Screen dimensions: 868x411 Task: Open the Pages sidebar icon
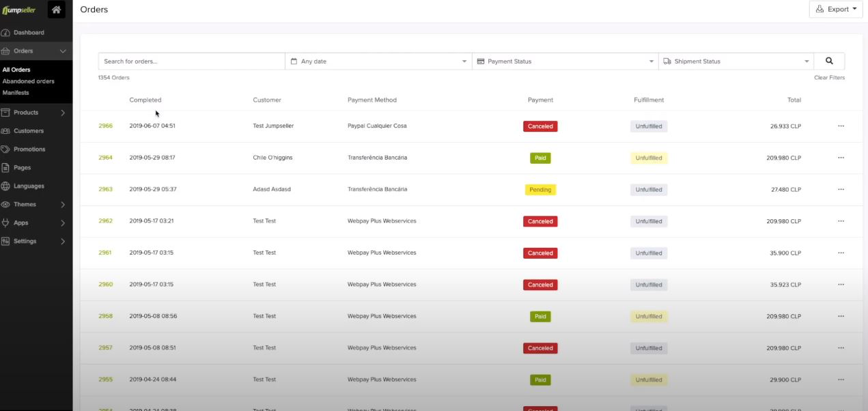(6, 168)
